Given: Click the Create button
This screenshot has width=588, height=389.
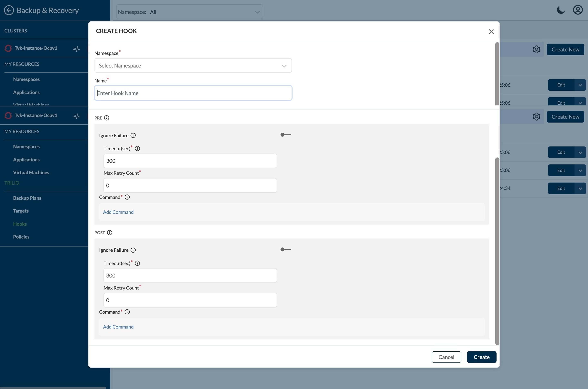Looking at the screenshot, I should point(481,357).
